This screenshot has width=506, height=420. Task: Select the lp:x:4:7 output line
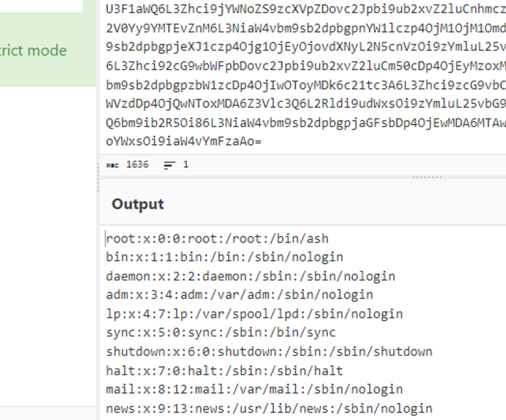254,314
